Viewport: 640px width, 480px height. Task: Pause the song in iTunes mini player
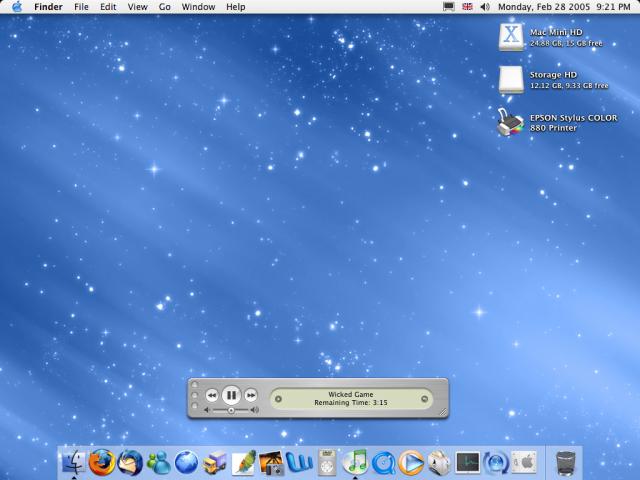(231, 395)
